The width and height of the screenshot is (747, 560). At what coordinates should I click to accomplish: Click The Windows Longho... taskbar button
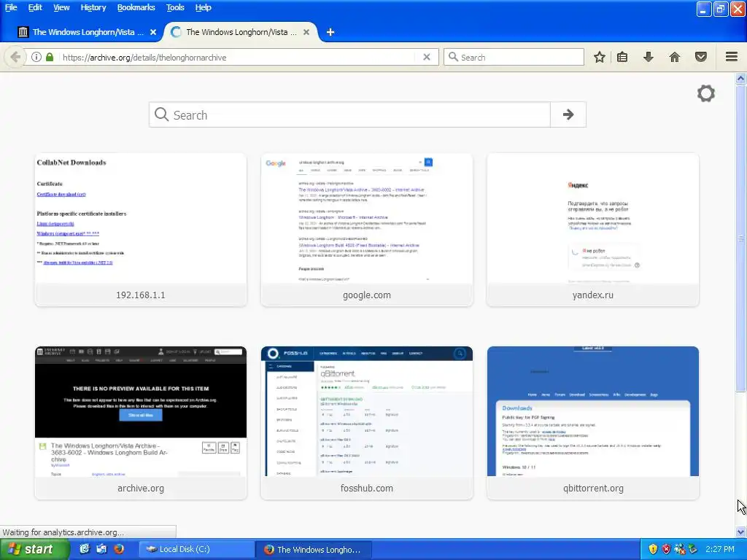coord(314,550)
